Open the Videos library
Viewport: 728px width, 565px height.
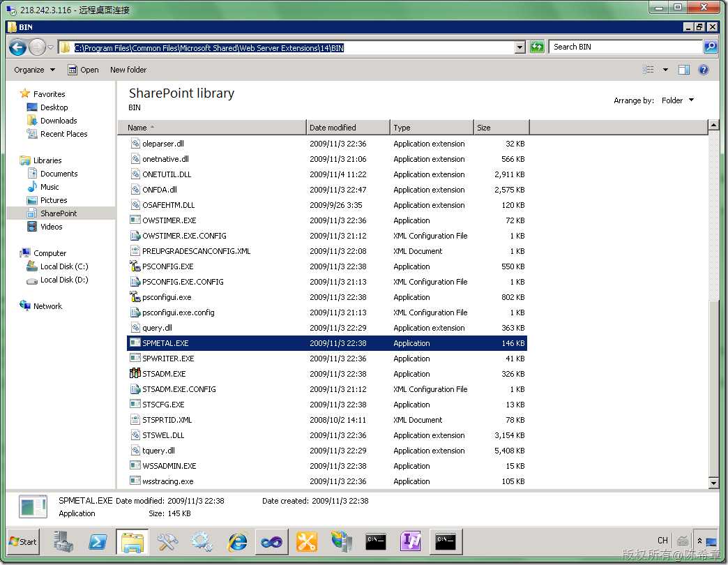(x=51, y=227)
